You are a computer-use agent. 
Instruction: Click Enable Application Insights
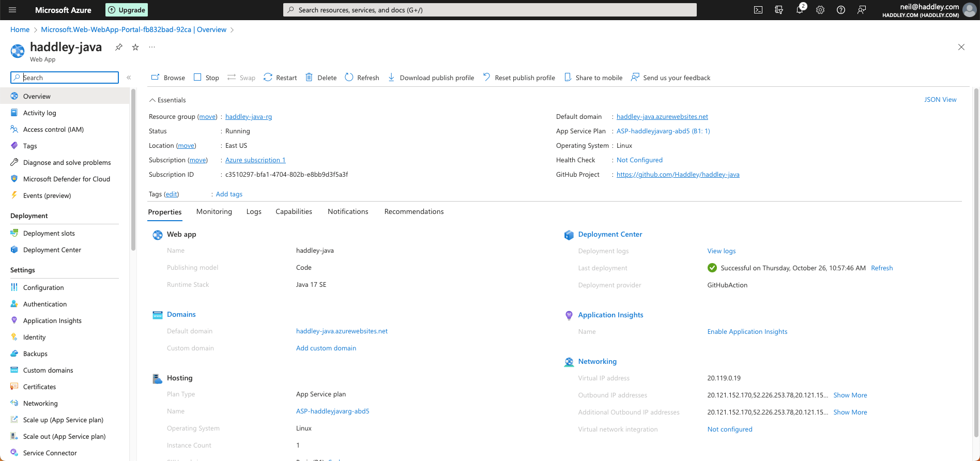[747, 332]
